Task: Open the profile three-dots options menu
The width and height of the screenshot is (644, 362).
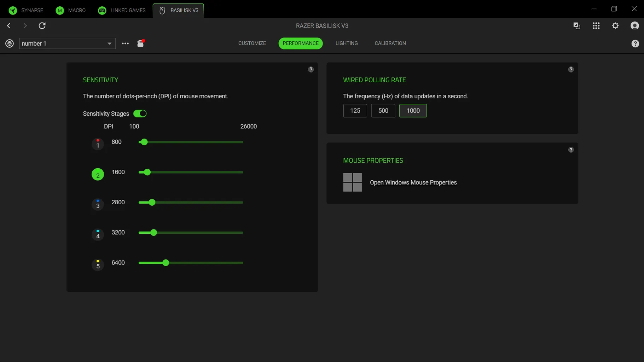Action: pos(125,43)
